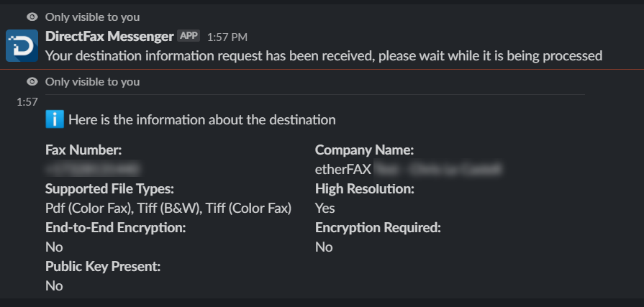Click the short 1:57 timestamp on the left
This screenshot has width=644, height=307.
[27, 102]
